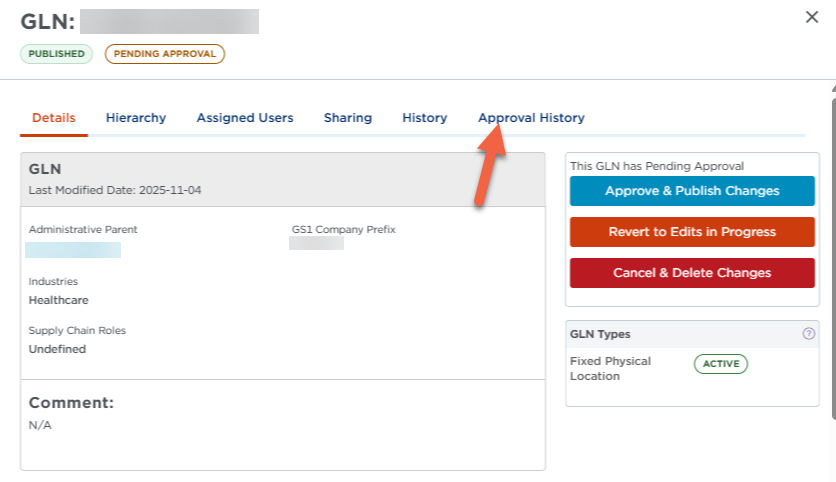Switch to the Hierarchy tab
836x482 pixels.
pos(136,118)
